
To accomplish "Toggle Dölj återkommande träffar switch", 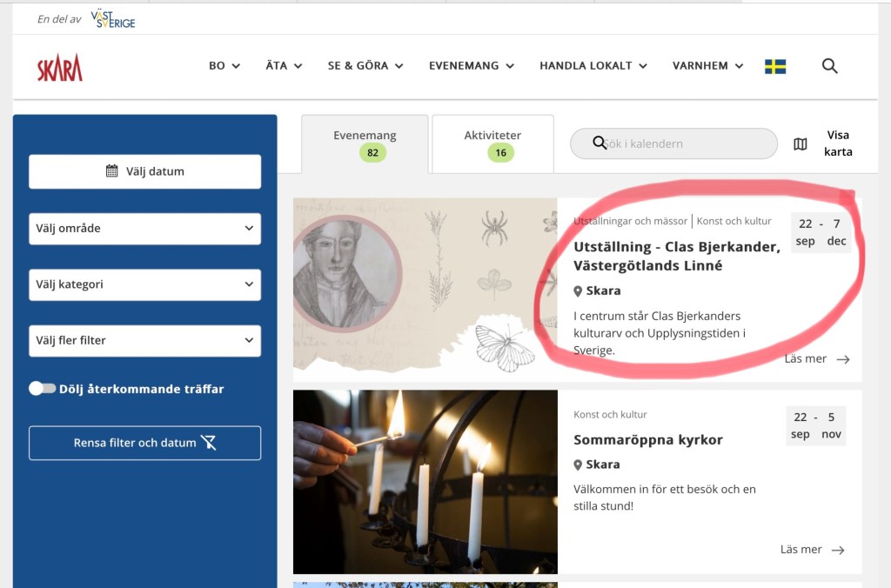I will (x=42, y=389).
